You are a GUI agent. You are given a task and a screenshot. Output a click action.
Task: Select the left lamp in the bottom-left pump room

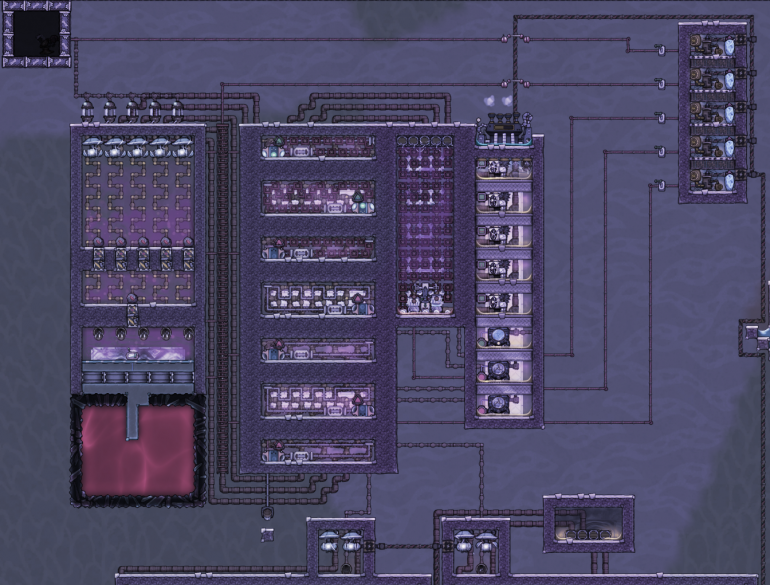click(x=328, y=542)
